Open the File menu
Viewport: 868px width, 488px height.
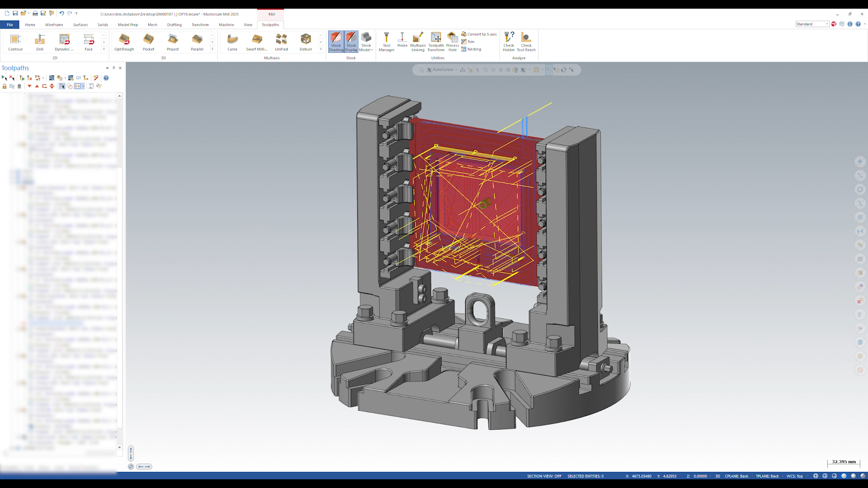pyautogui.click(x=9, y=25)
